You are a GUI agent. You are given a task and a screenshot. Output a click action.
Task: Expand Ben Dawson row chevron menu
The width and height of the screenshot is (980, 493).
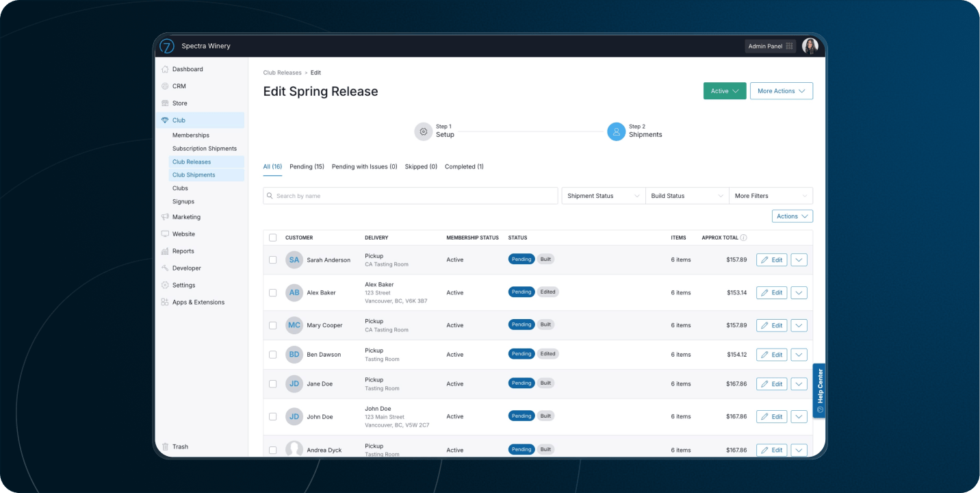(799, 355)
